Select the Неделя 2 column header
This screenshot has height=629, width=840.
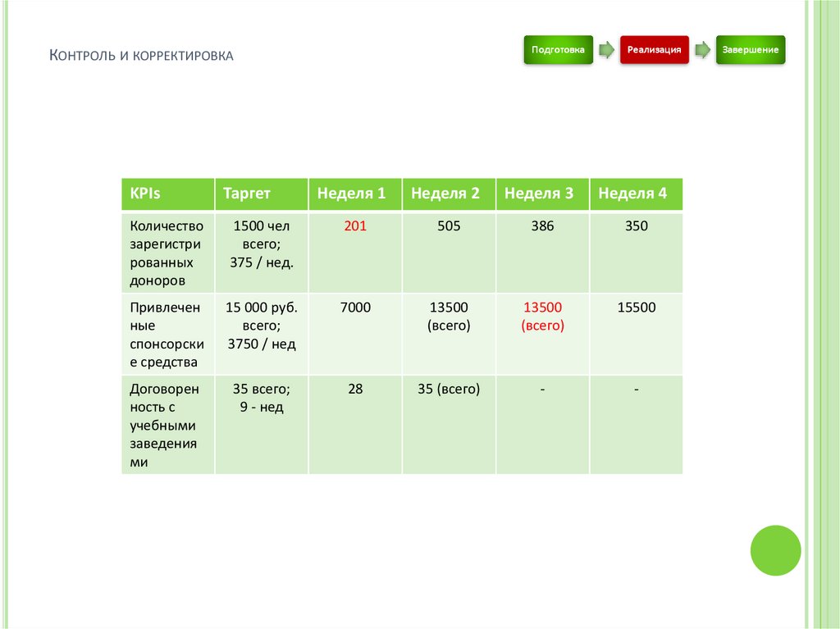(x=449, y=194)
